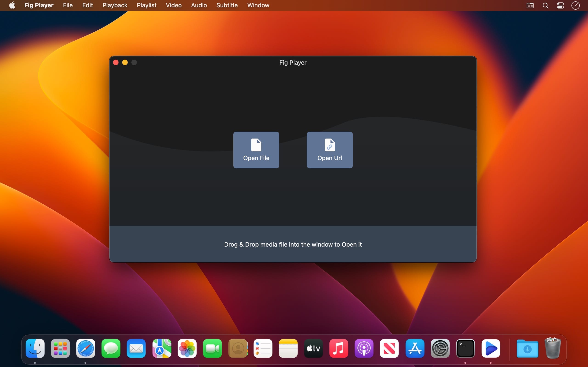Open the Downloads folder in the Dock
The width and height of the screenshot is (588, 367).
[527, 348]
